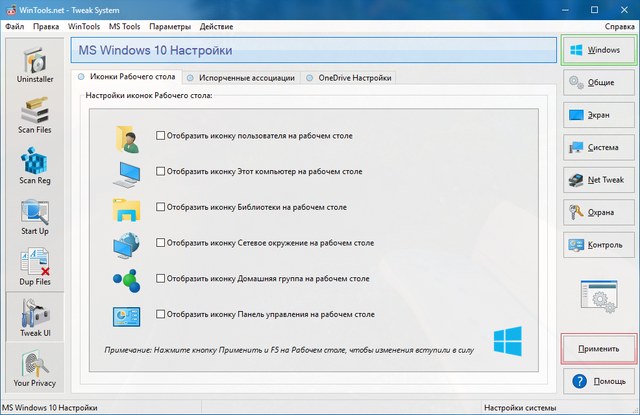This screenshot has height=415, width=640.
Task: Toggle the Этот компьютер desktop icon checkbox
Action: pos(161,171)
